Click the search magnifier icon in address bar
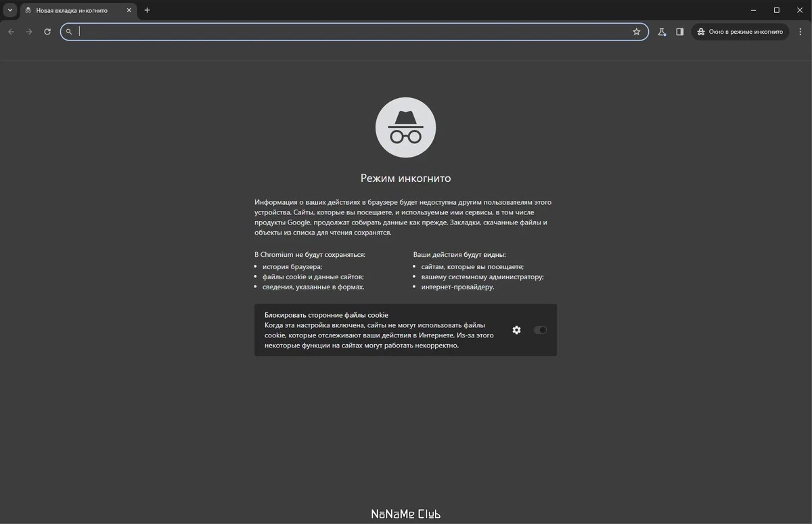 point(69,32)
